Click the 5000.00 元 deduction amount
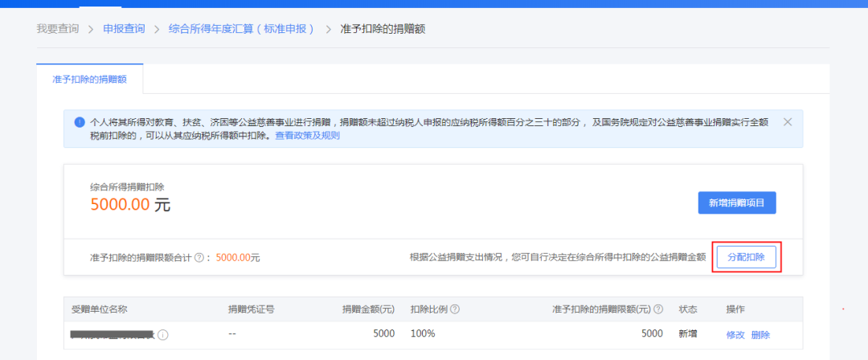This screenshot has height=360, width=868. pos(131,205)
